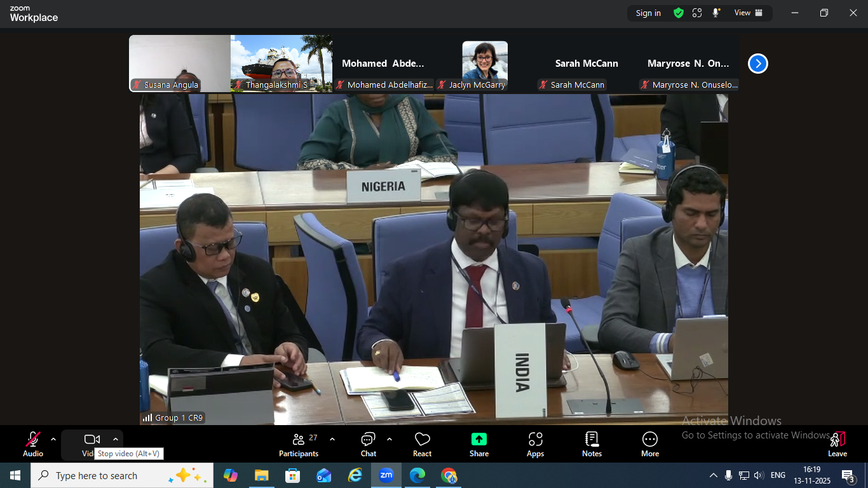Click the green Share screen button
The height and width of the screenshot is (488, 868).
[479, 444]
